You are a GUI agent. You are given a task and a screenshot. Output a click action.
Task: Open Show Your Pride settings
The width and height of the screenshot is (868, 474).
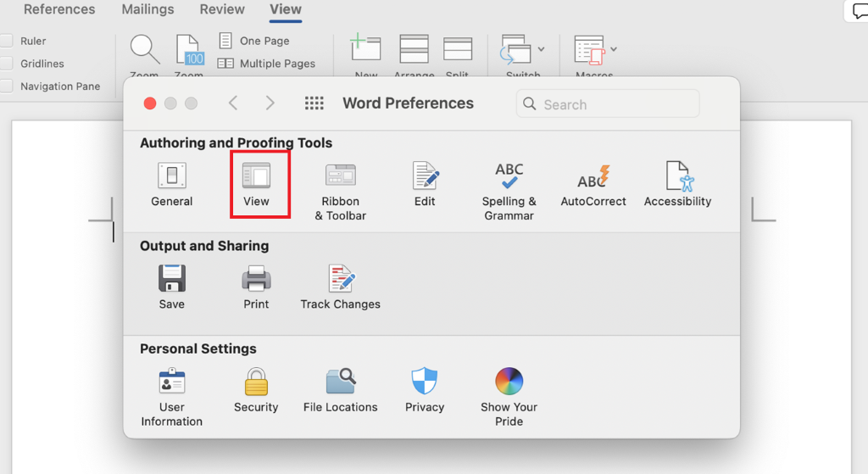509,397
